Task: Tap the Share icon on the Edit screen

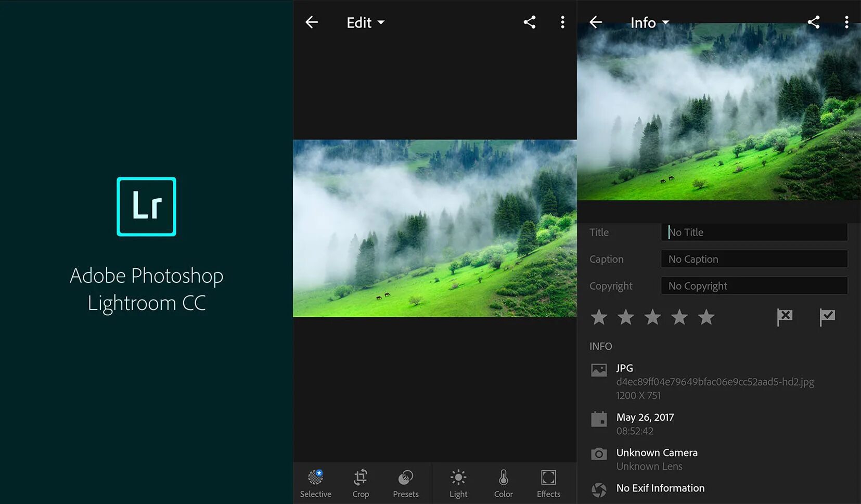Action: (530, 22)
